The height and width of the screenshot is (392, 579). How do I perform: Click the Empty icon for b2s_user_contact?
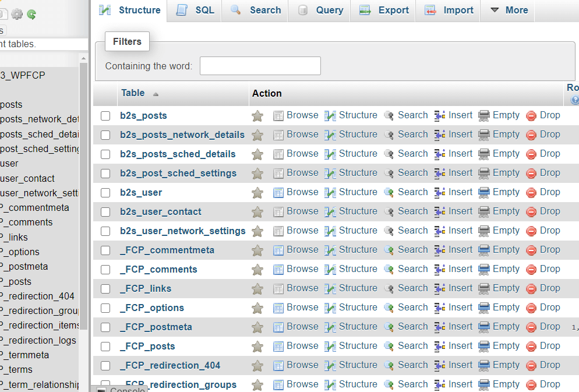point(483,212)
